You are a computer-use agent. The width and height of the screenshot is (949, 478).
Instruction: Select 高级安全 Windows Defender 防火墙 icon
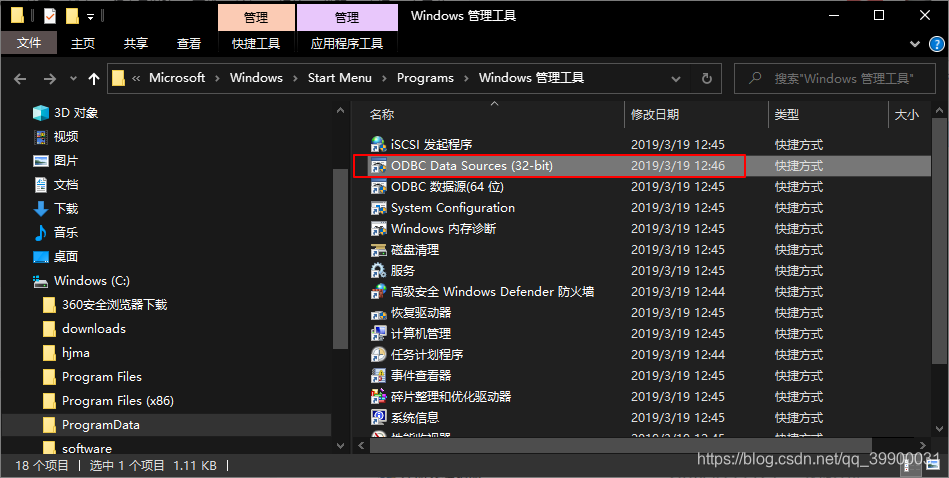coord(378,292)
